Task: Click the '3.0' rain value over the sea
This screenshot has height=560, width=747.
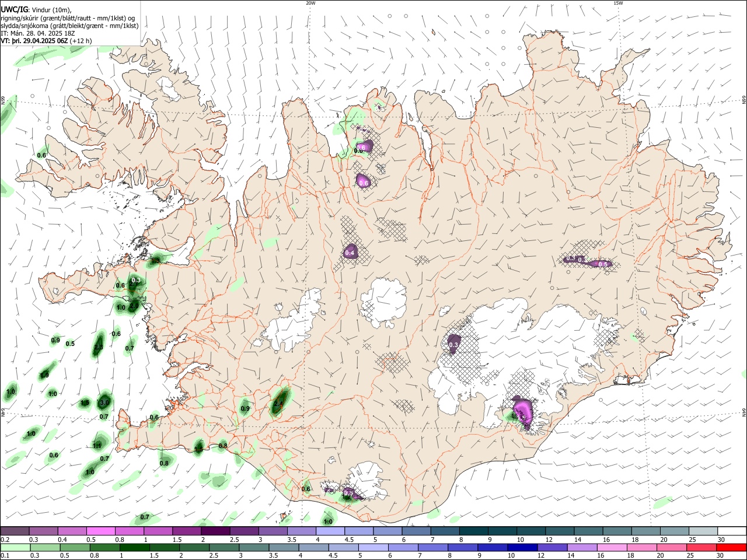Action: click(x=104, y=402)
